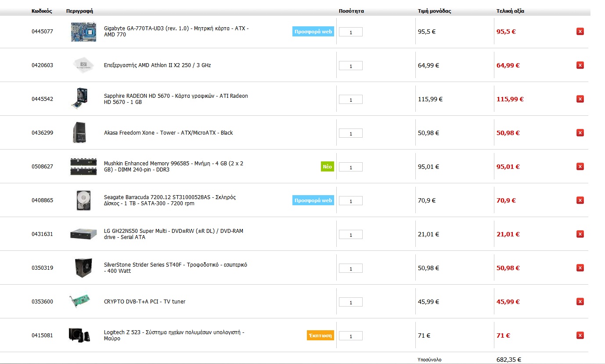Open Logitech Z 523 description link
Image resolution: width=605 pixels, height=364 pixels.
[174, 335]
